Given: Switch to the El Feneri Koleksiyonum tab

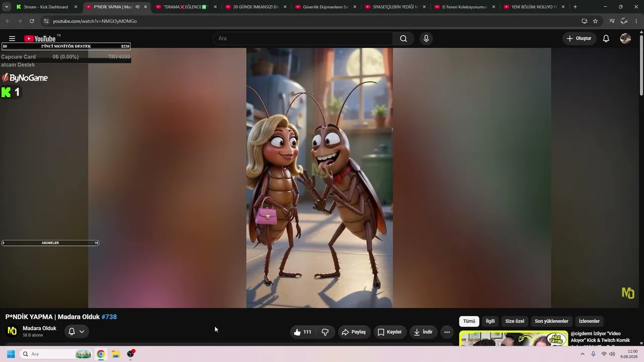Looking at the screenshot, I should tap(465, 7).
